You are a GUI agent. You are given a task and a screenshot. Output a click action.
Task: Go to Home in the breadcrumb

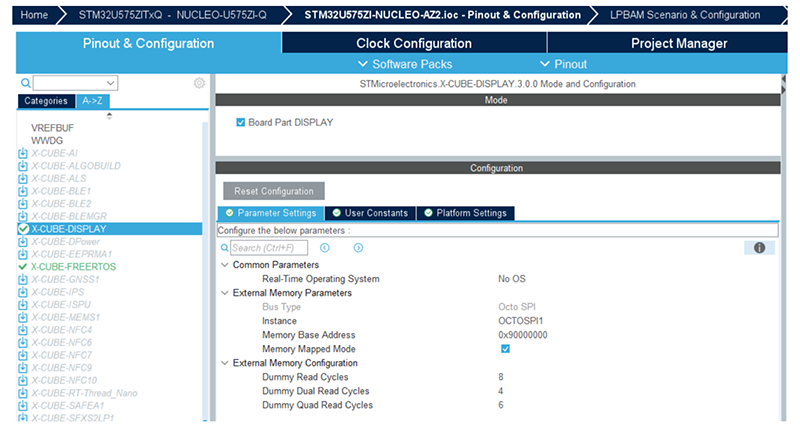(x=34, y=15)
